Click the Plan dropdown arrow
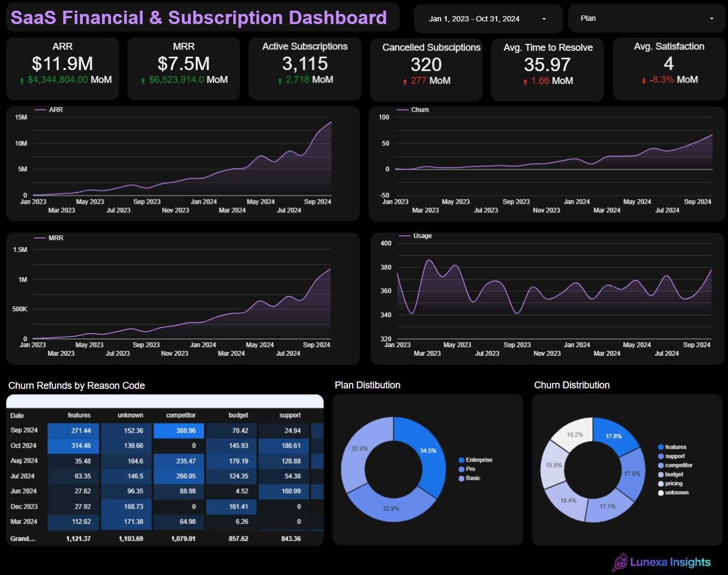 711,19
